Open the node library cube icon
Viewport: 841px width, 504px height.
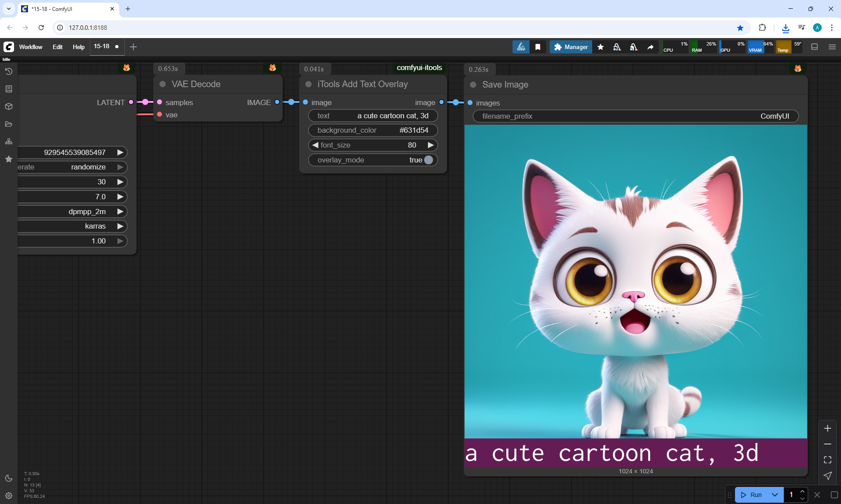[9, 106]
